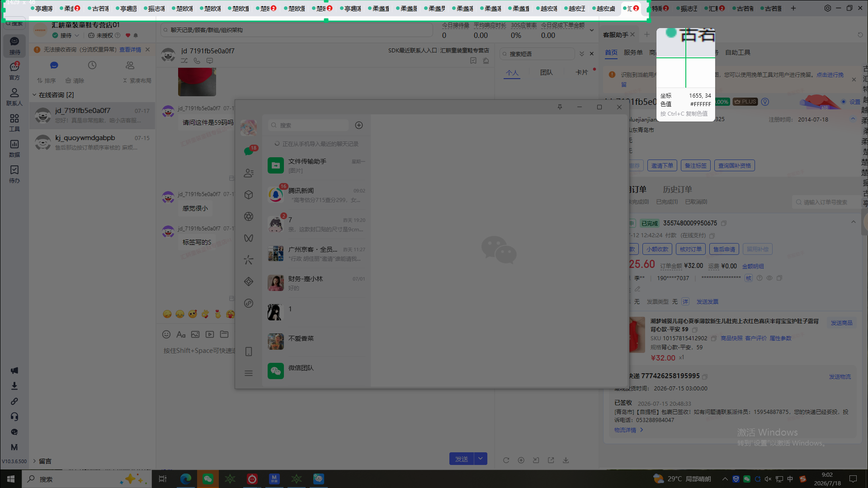Viewport: 868px width, 488px height.
Task: Click the 备注标签 button
Action: [695, 166]
